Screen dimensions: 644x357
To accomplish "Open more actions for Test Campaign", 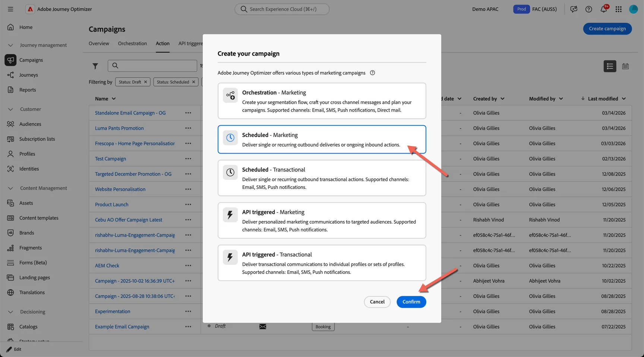I will (188, 159).
